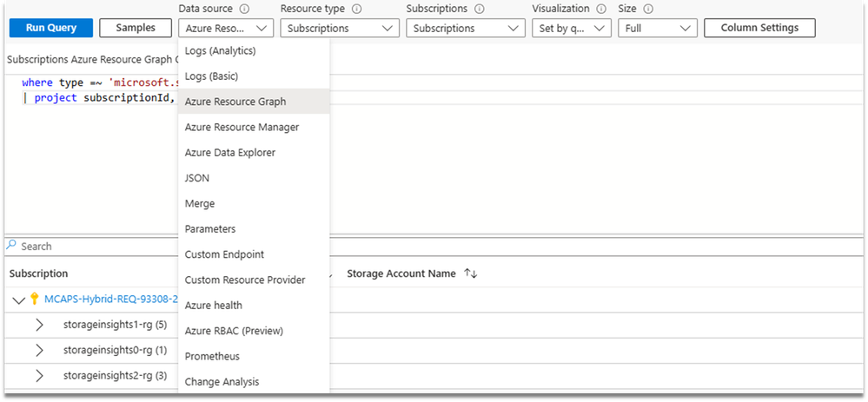The width and height of the screenshot is (868, 402).
Task: Open the Size dropdown
Action: pyautogui.click(x=657, y=28)
